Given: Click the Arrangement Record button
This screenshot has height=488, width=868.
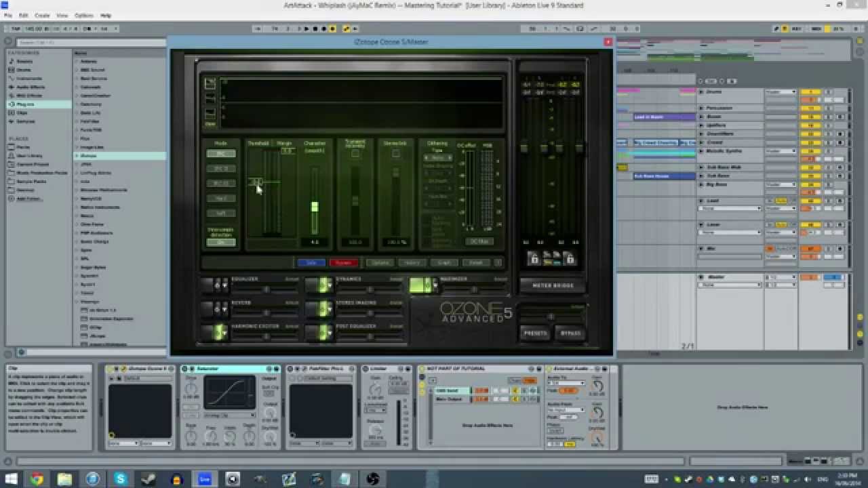Looking at the screenshot, I should 323,28.
